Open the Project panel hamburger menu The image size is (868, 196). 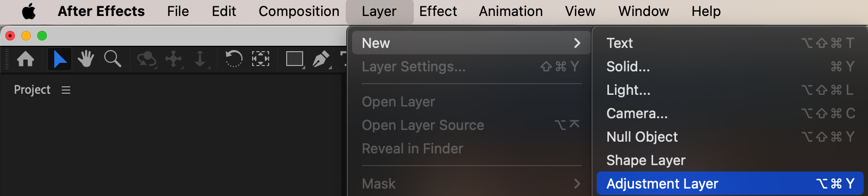[x=66, y=90]
